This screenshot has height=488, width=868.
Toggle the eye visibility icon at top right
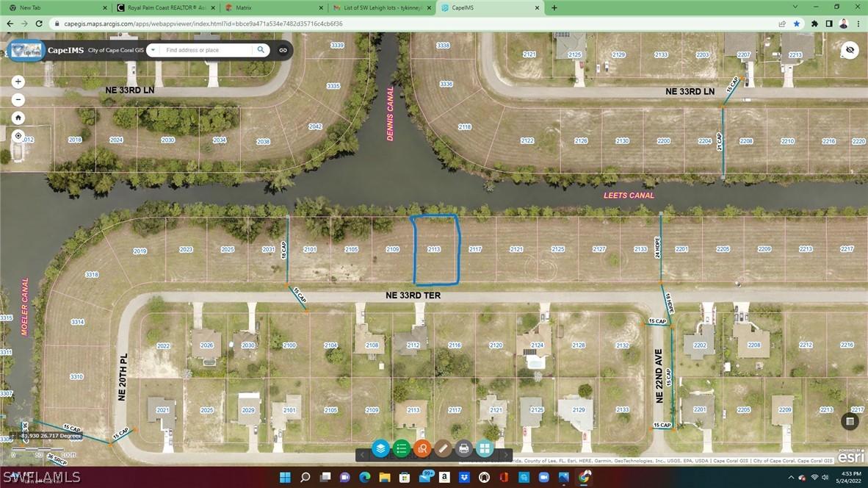[x=850, y=50]
